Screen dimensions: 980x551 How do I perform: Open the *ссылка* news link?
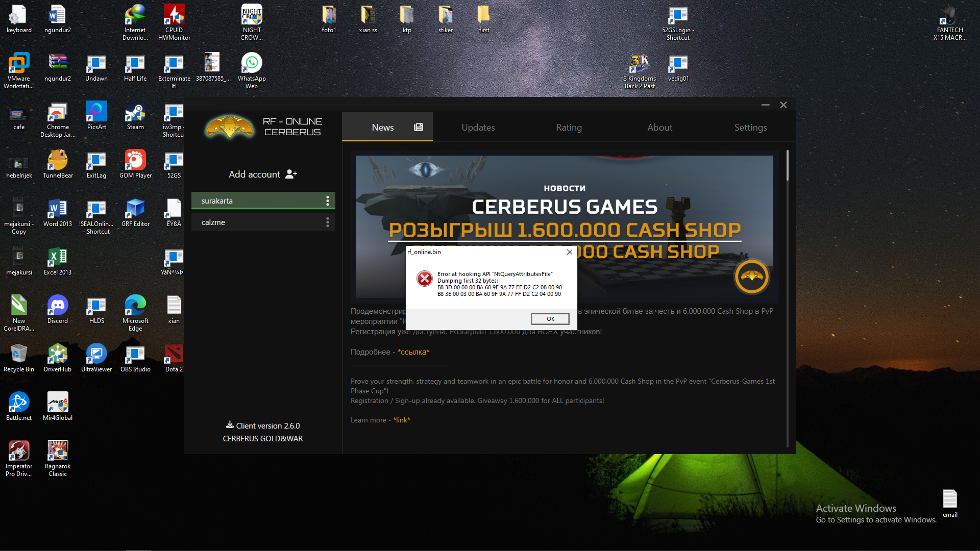coord(413,352)
